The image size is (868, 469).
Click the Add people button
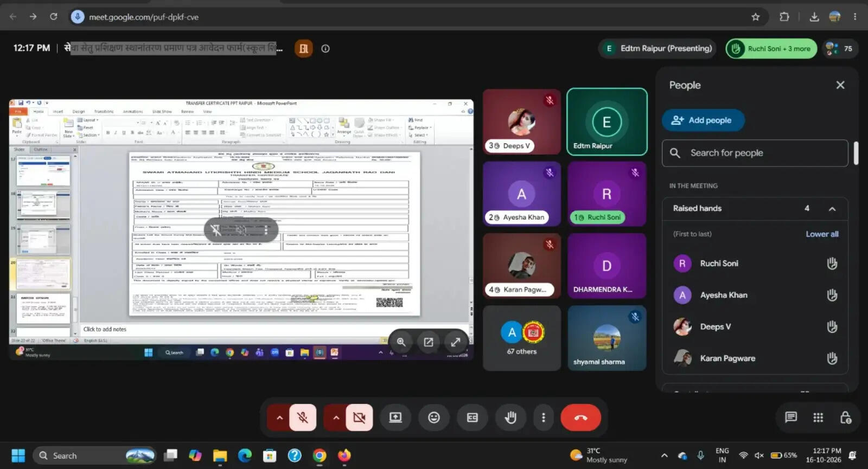pyautogui.click(x=703, y=120)
